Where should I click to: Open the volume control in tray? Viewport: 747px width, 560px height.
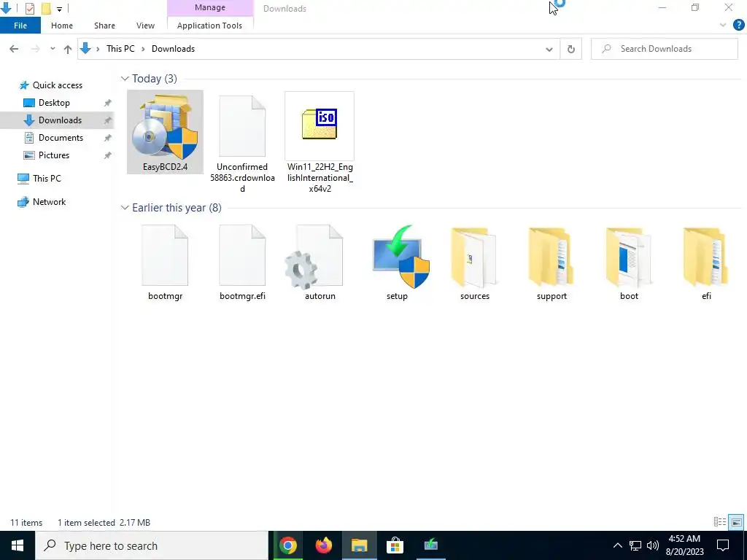(653, 545)
